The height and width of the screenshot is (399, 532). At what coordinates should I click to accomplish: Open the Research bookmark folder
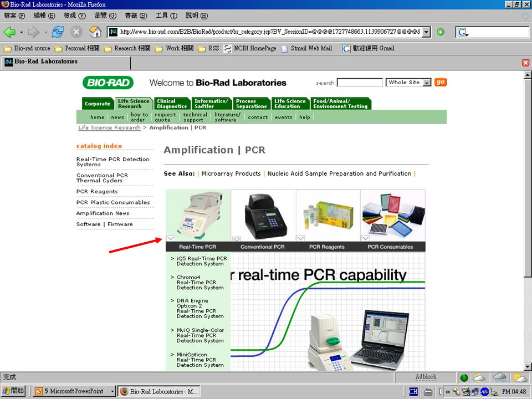127,49
